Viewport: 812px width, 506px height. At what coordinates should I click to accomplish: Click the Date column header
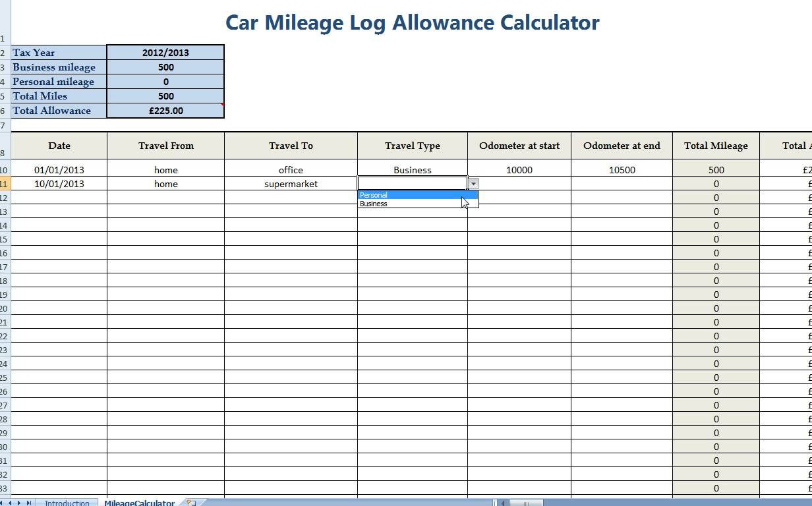59,146
